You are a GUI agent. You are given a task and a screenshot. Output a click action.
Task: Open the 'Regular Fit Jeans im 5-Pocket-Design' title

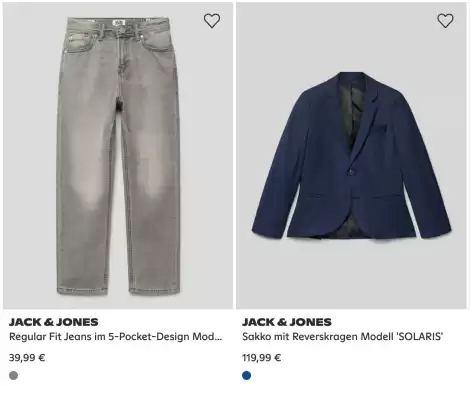pos(116,337)
